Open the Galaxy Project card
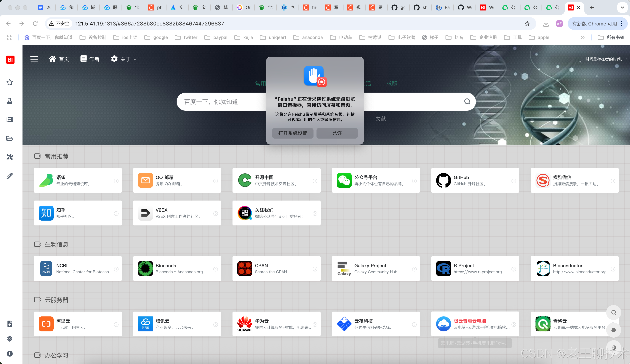Screen dimensions: 630x364 click(376, 268)
